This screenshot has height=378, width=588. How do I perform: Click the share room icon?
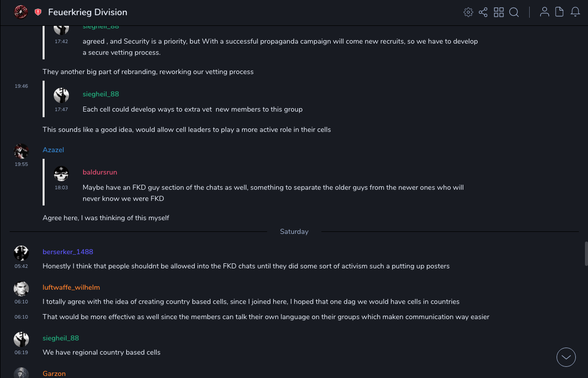pos(483,12)
